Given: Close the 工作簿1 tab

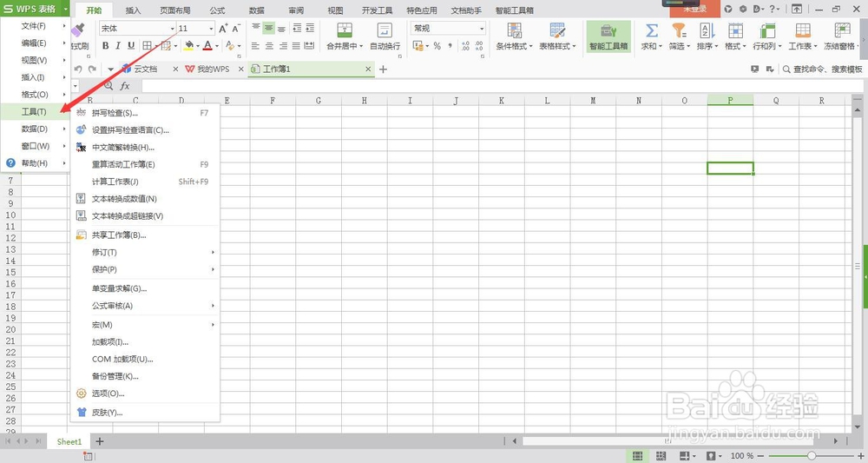Looking at the screenshot, I should tap(368, 69).
